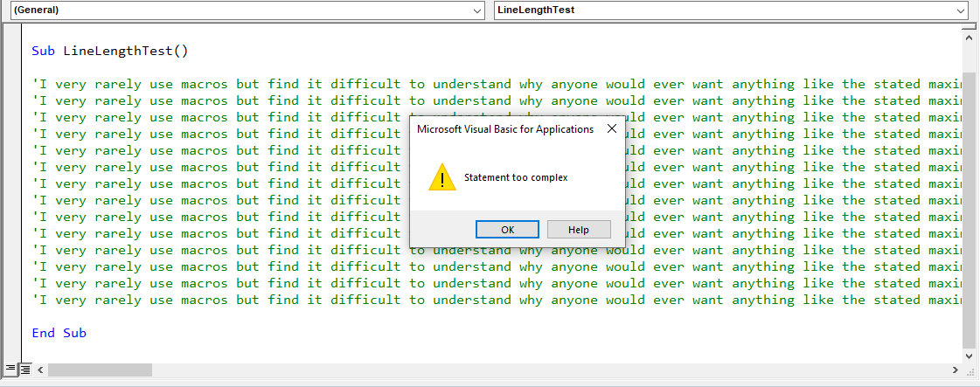
Task: Click the vertical scrollbar down arrow
Action: [969, 355]
